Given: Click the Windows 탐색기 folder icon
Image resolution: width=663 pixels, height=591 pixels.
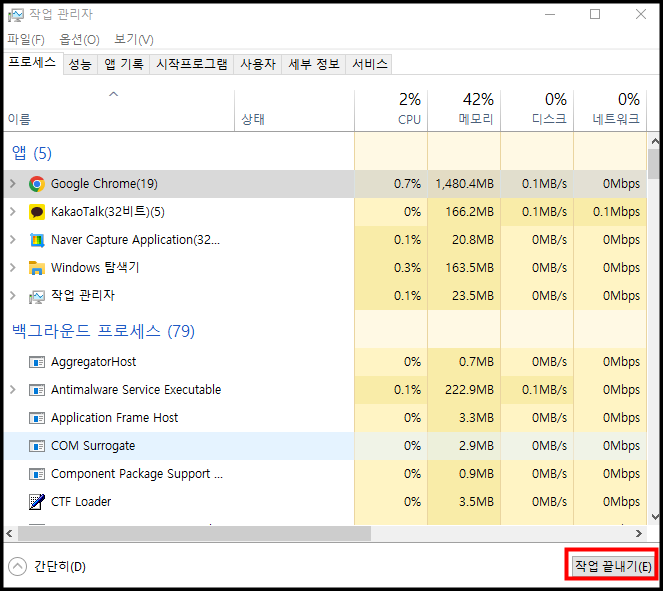Looking at the screenshot, I should (x=37, y=268).
